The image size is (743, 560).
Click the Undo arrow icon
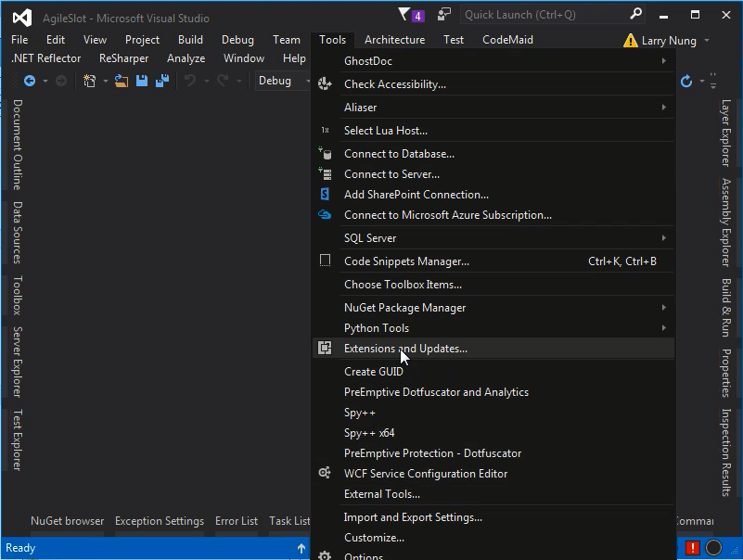(x=190, y=81)
